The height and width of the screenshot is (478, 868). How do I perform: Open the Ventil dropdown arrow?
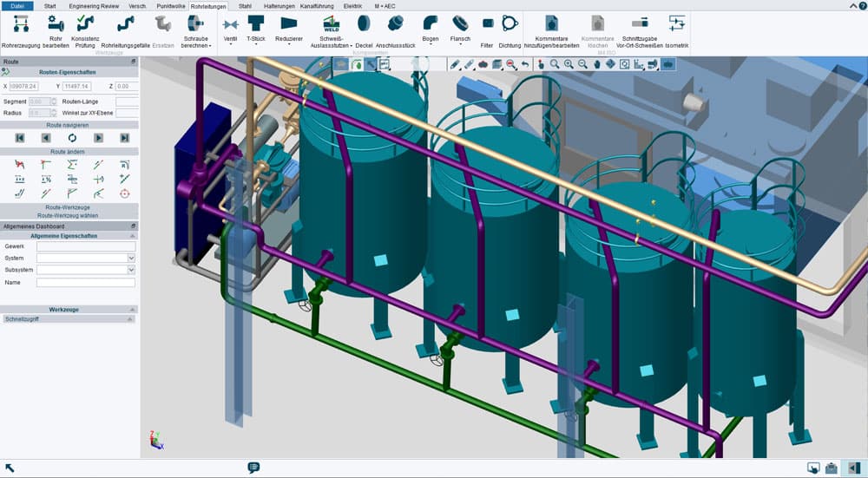[230, 45]
